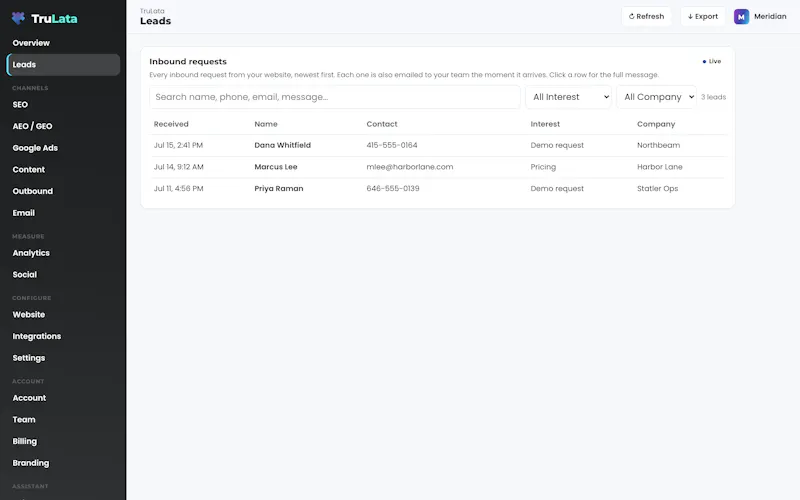Click the Jul 14, 9:12 AM timestamp
This screenshot has width=800, height=500.
[179, 167]
